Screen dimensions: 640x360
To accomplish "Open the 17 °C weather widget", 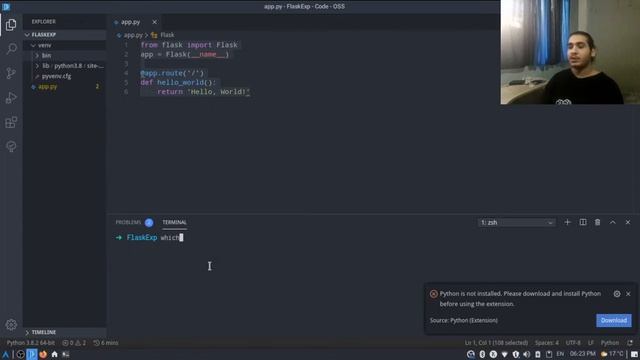I will coord(613,354).
